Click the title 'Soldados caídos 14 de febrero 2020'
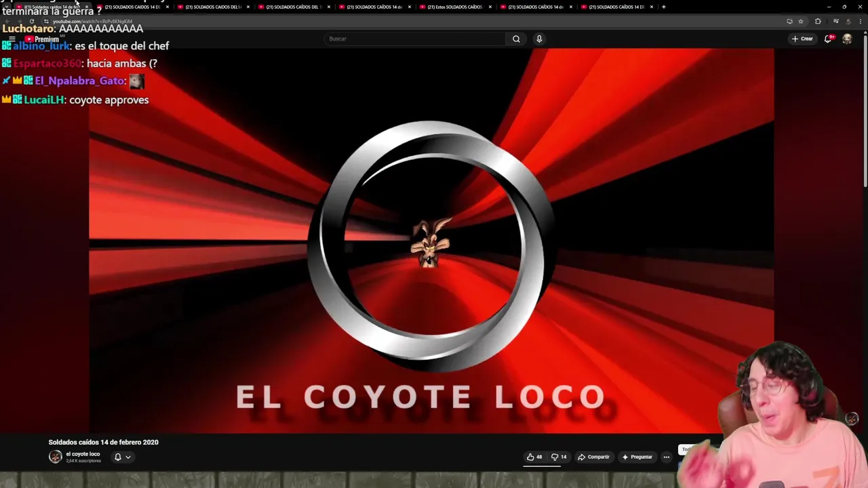The height and width of the screenshot is (488, 868). point(103,442)
